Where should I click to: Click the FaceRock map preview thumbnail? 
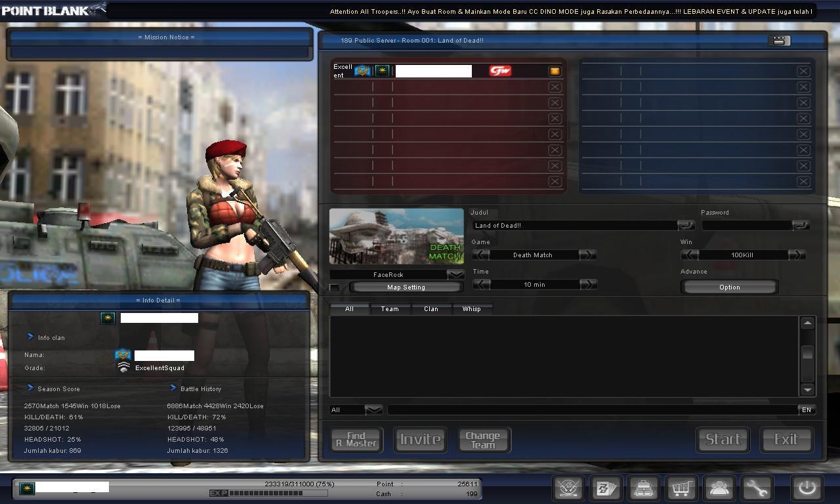point(396,237)
